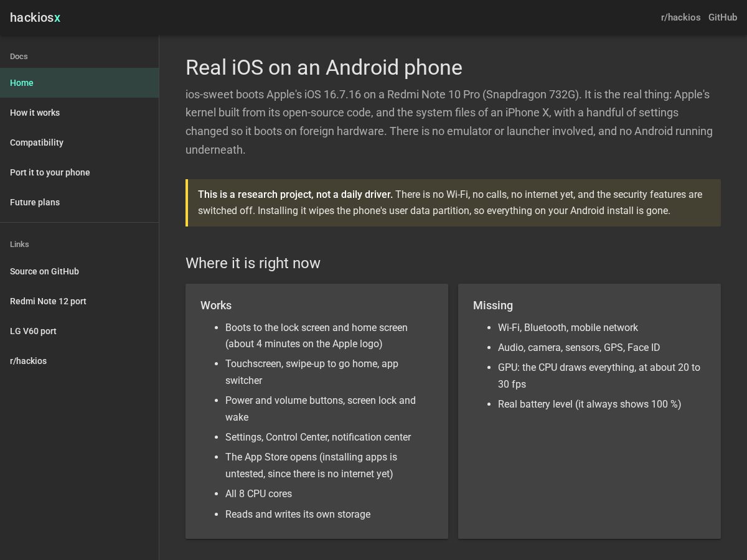Click "Audio, camera, sensors, GPS, Face ID" item
Screen dimensions: 747x560
[579, 347]
